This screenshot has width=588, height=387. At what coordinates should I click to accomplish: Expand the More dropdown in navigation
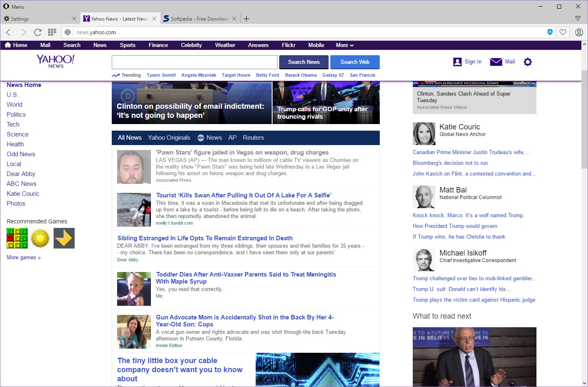345,45
